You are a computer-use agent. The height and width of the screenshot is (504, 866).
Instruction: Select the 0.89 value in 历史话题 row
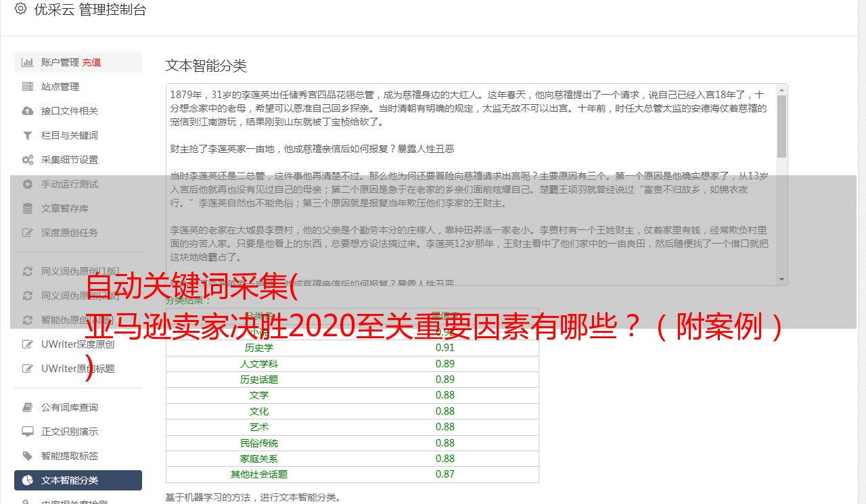point(445,380)
